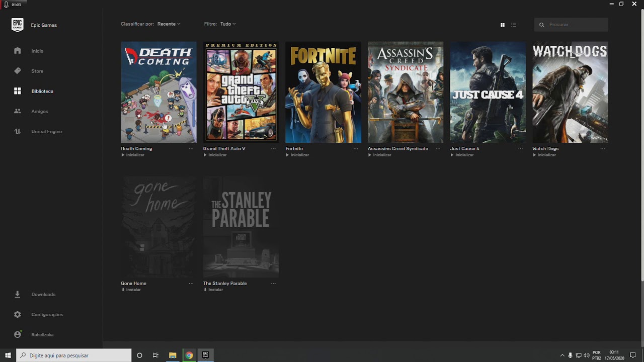Image resolution: width=644 pixels, height=362 pixels.
Task: Open Watch Dogs cover thumbnail
Action: click(x=570, y=92)
